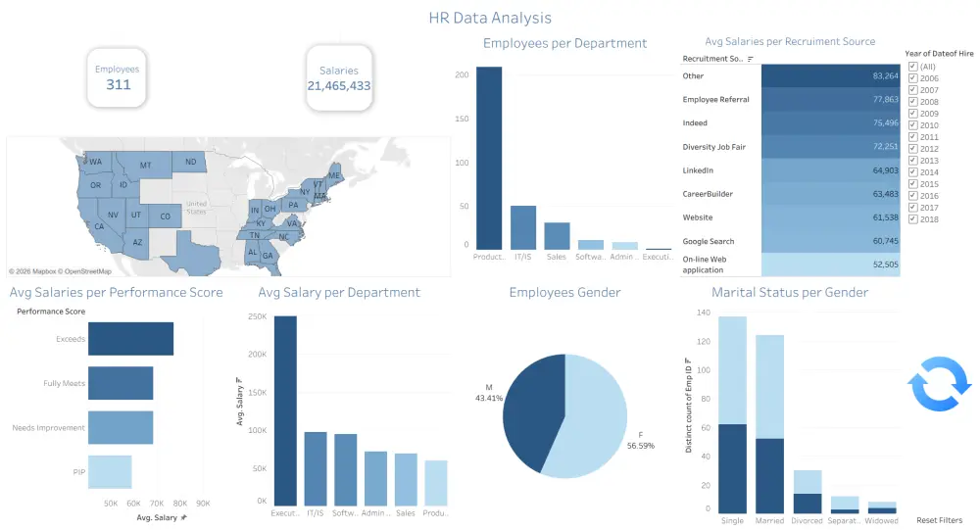Click the Production bar in Employees per Department
980x530 pixels.
click(489, 158)
